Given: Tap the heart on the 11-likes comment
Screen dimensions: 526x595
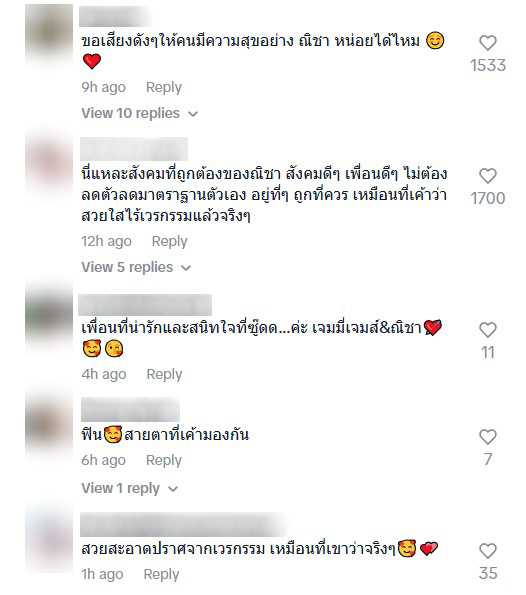Looking at the screenshot, I should coord(488,330).
